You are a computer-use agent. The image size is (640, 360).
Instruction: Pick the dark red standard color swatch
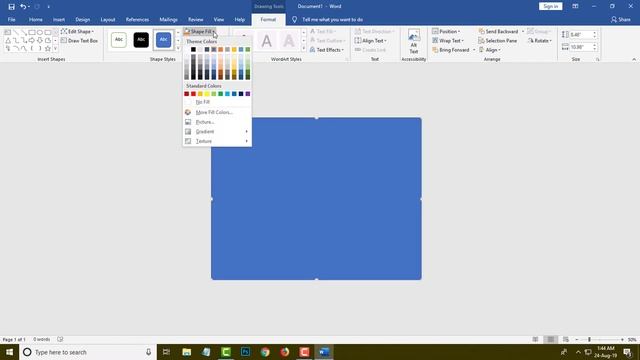pyautogui.click(x=187, y=94)
